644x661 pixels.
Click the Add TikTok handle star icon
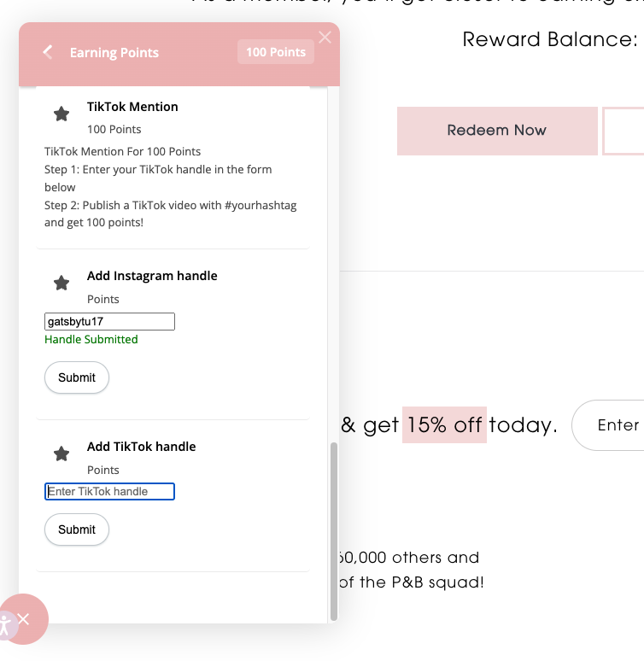(x=61, y=453)
